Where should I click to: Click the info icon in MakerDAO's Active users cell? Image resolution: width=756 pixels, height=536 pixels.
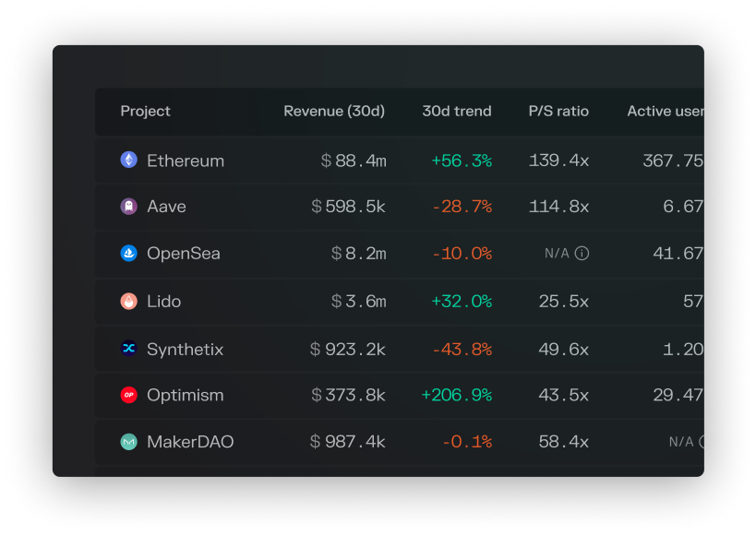coord(702,442)
